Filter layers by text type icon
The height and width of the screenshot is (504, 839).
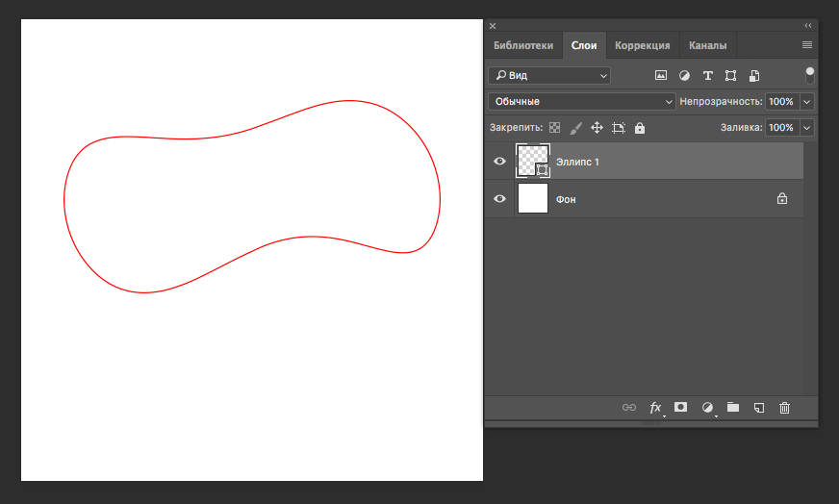(x=708, y=75)
